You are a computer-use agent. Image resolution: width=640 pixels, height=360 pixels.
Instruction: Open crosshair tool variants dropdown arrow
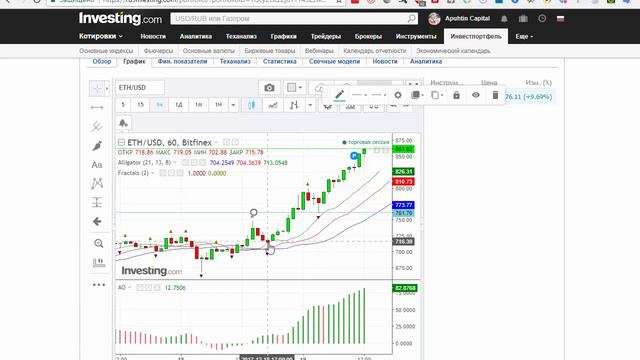click(x=107, y=89)
